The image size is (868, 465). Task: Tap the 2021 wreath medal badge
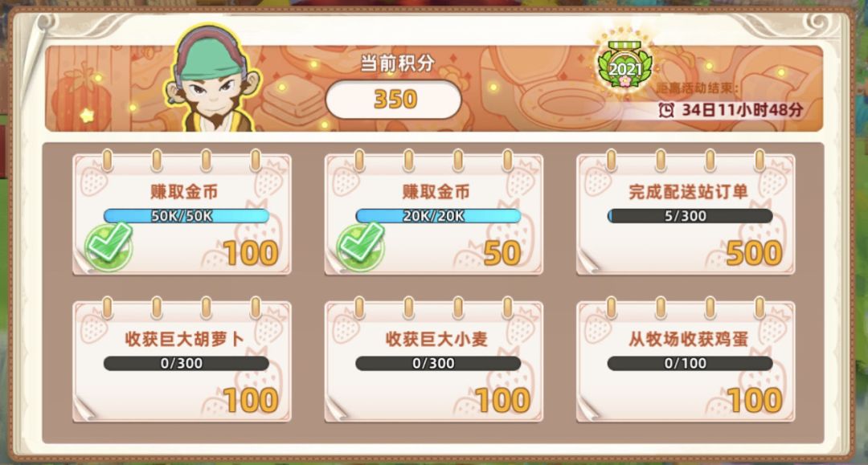click(x=624, y=63)
